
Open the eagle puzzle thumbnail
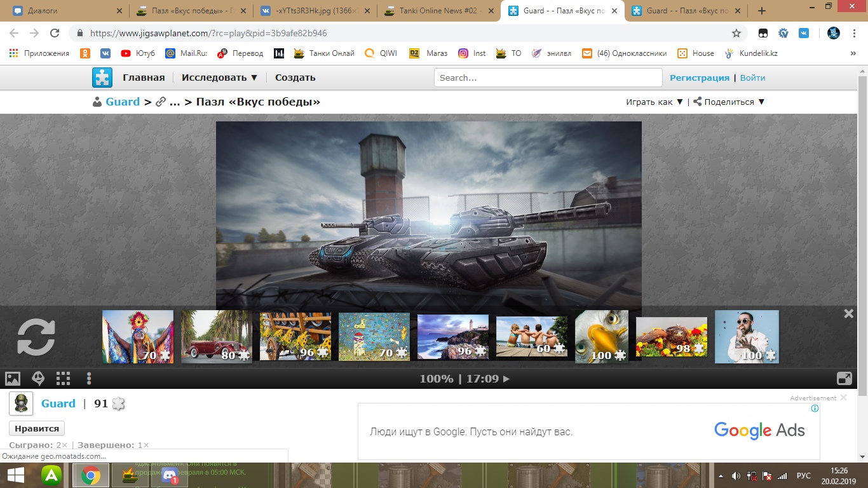click(602, 337)
